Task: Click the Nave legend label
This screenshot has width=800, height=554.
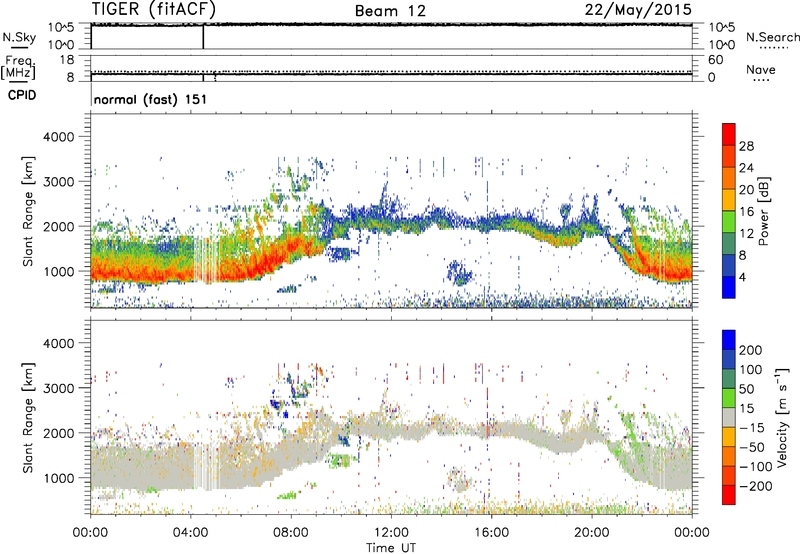Action: (x=761, y=69)
